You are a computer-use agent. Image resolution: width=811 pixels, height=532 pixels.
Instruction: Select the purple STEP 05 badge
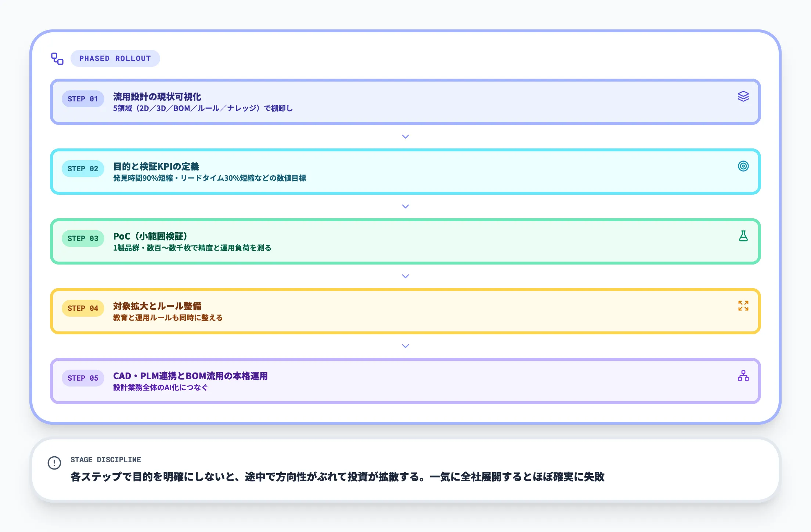click(x=83, y=378)
